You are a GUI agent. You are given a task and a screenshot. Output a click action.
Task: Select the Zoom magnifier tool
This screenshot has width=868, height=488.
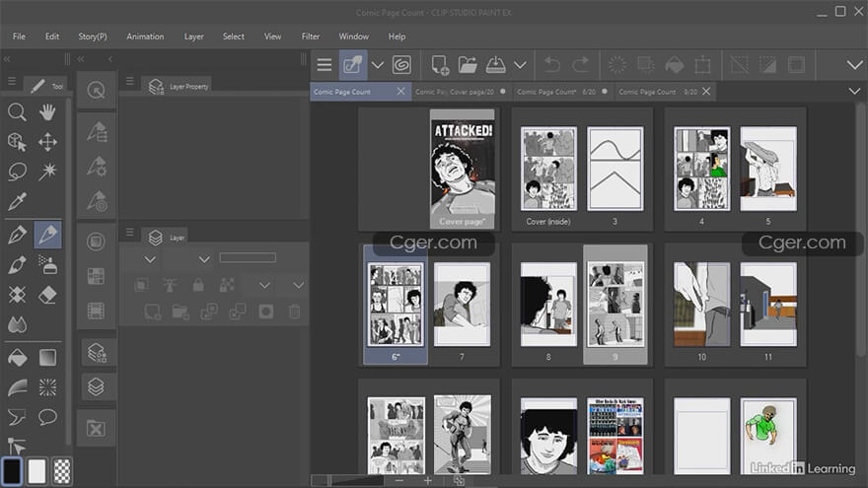17,112
